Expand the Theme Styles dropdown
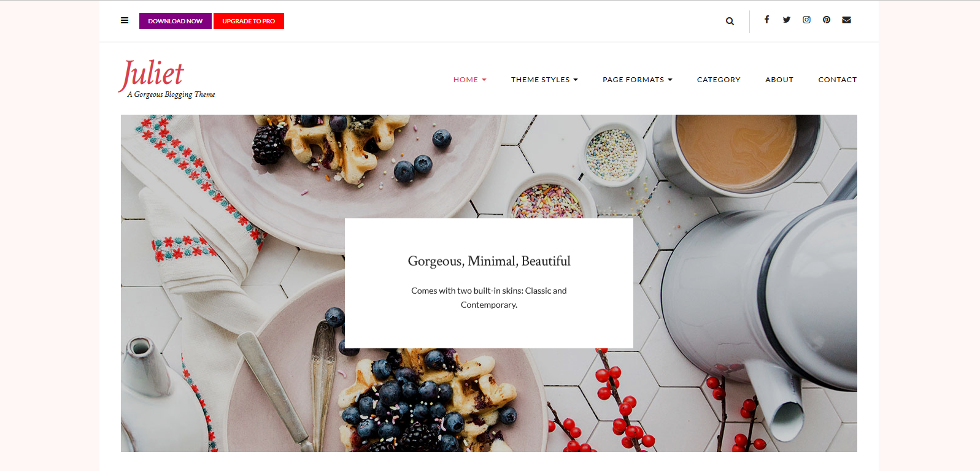The image size is (980, 471). (544, 80)
